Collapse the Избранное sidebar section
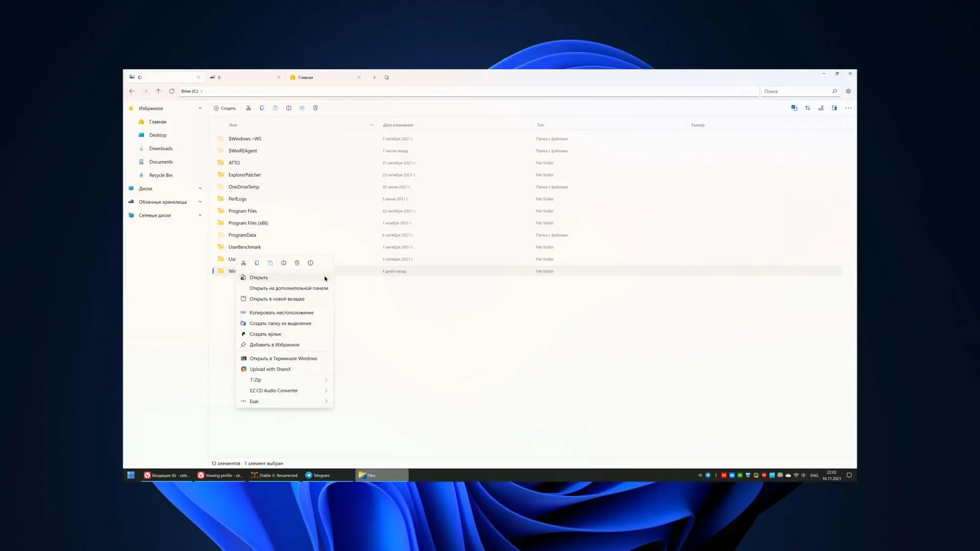 200,108
